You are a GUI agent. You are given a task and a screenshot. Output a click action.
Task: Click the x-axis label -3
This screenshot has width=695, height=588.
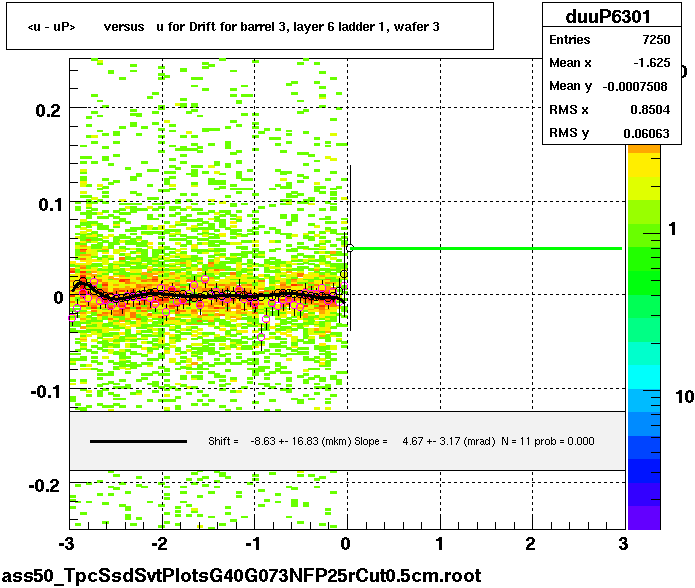coord(66,544)
